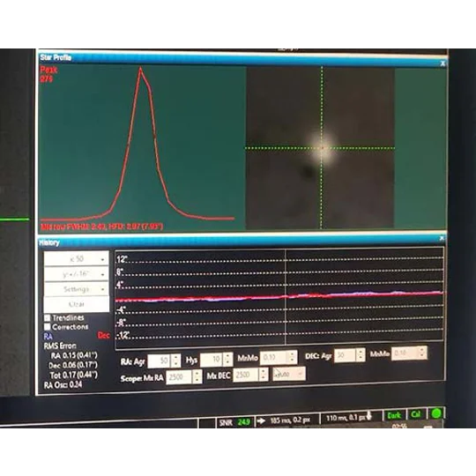Adjust DEC Agr with its stepper
Viewport: 476px width, 476px height.
[361, 354]
